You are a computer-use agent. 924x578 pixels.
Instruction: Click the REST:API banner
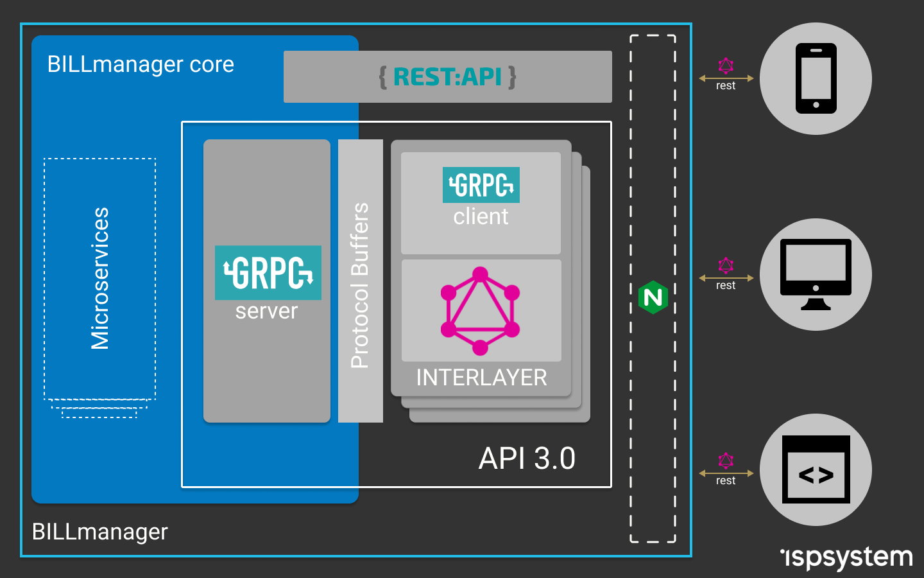[x=448, y=77]
